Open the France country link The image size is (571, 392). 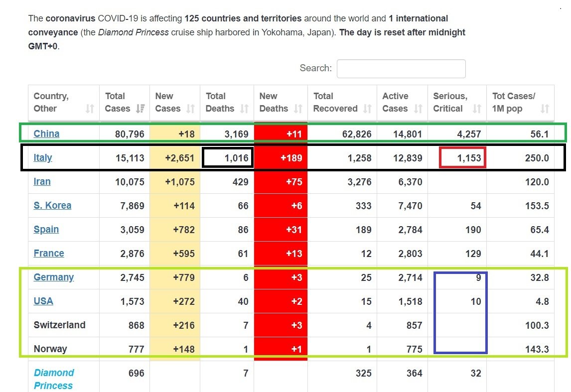point(49,254)
